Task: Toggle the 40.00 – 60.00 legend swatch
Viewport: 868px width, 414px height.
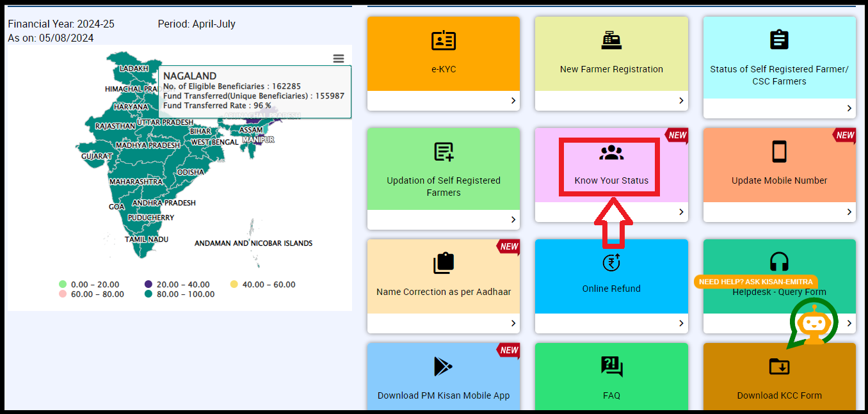Action: click(x=234, y=284)
